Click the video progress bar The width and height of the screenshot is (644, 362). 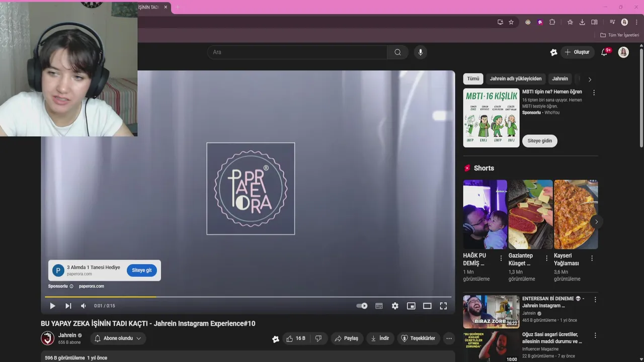tap(248, 297)
